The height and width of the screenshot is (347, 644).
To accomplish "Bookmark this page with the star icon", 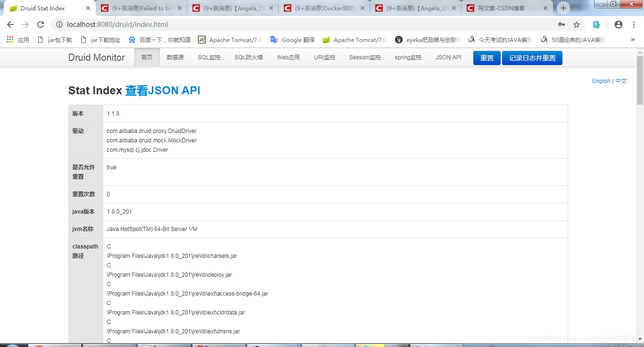I will [x=577, y=25].
